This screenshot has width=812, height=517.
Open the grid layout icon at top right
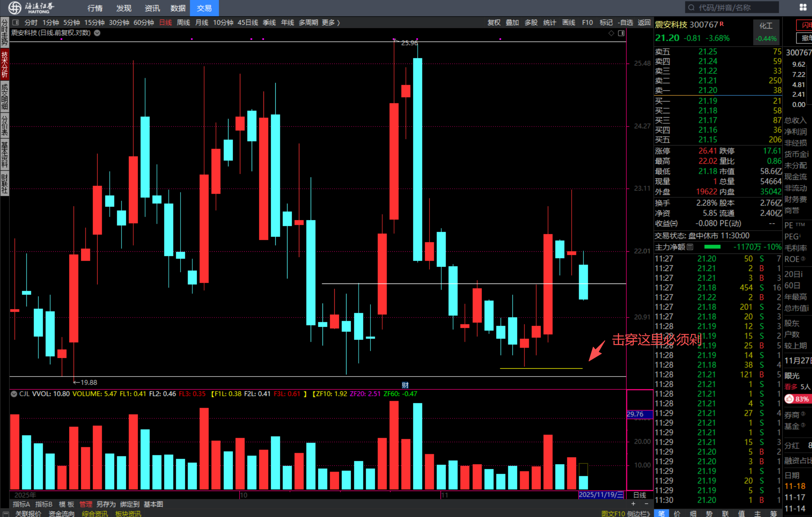click(803, 8)
